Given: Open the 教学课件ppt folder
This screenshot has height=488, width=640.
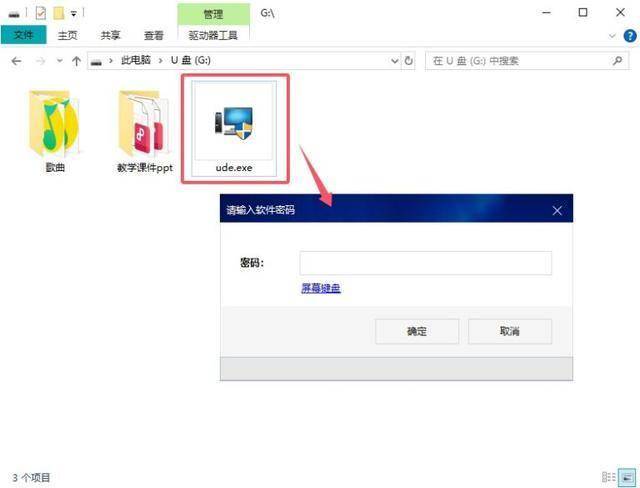Looking at the screenshot, I should (x=144, y=131).
